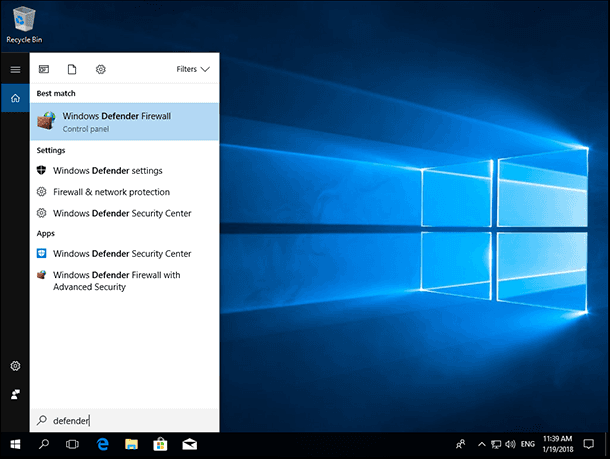This screenshot has width=610, height=459.
Task: Click volume speaker icon in tray
Action: [x=510, y=444]
